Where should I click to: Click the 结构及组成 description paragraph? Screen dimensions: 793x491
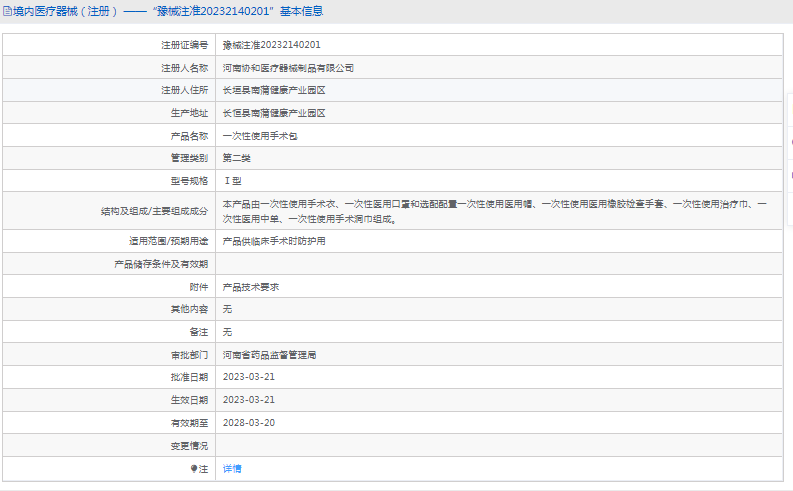point(495,211)
